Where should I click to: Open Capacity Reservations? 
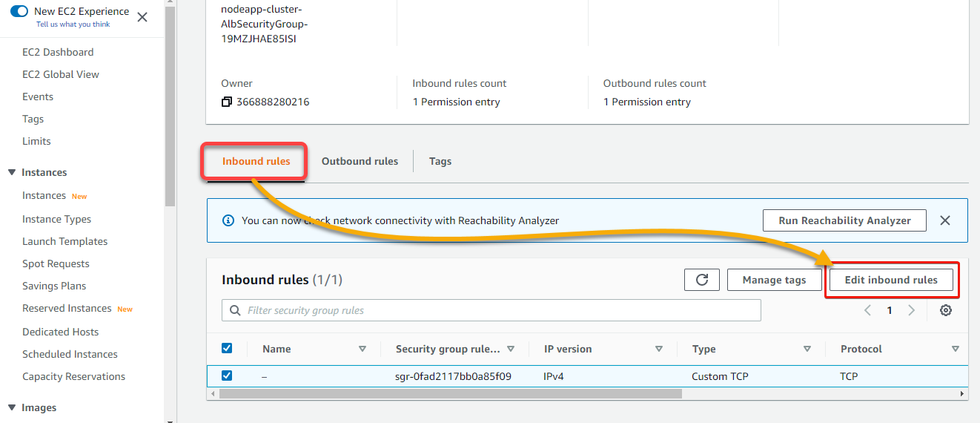point(74,376)
